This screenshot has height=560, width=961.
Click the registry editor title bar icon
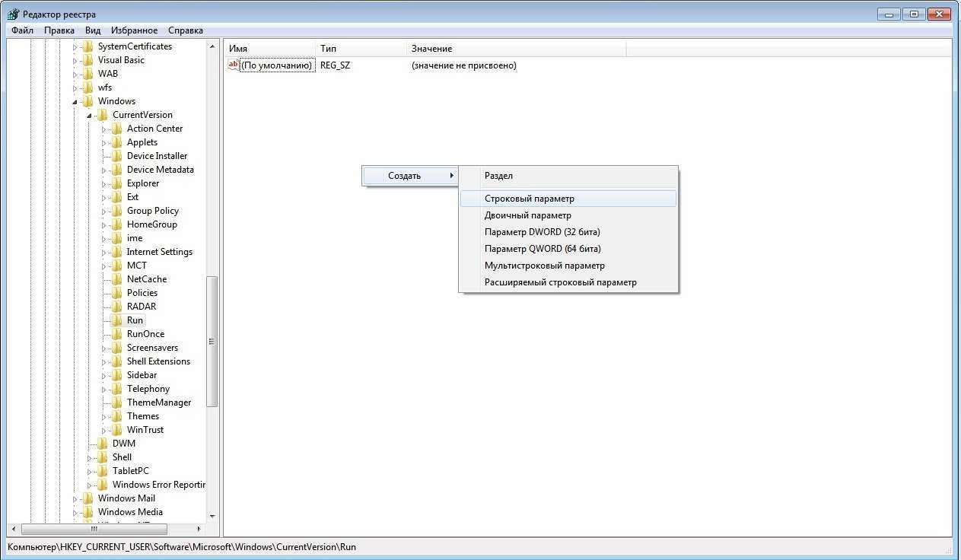tap(13, 14)
